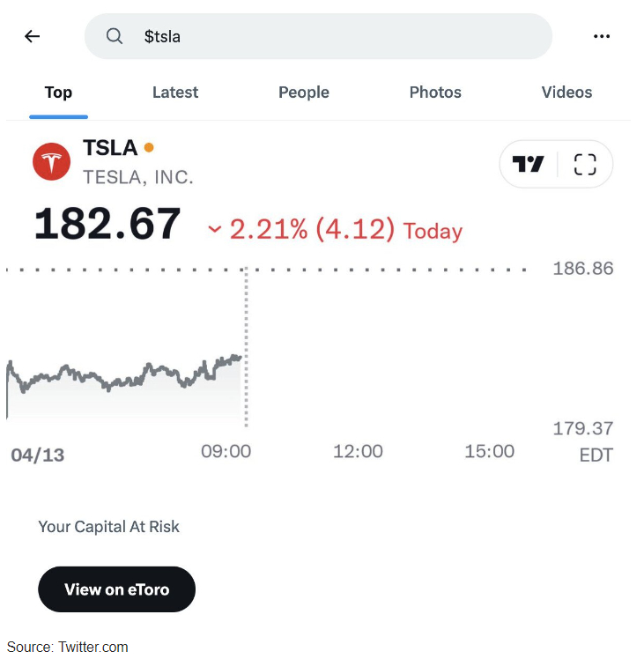Focus the $tsla search field
644x659 pixels.
(x=318, y=37)
